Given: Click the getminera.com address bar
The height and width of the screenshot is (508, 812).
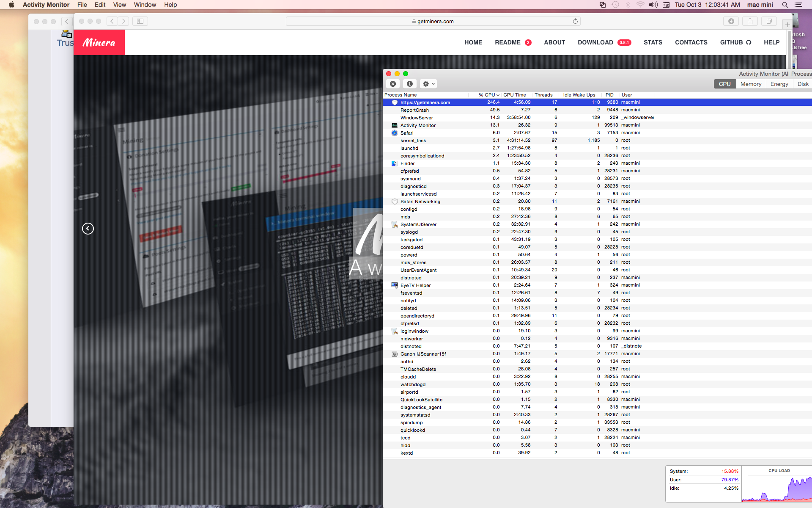Looking at the screenshot, I should pyautogui.click(x=433, y=21).
